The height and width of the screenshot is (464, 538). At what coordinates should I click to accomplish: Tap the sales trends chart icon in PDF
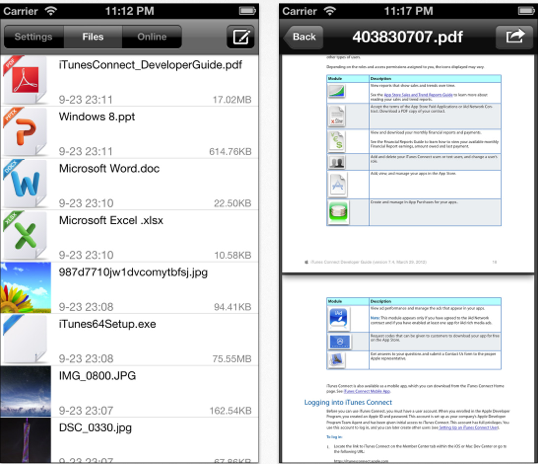point(337,92)
